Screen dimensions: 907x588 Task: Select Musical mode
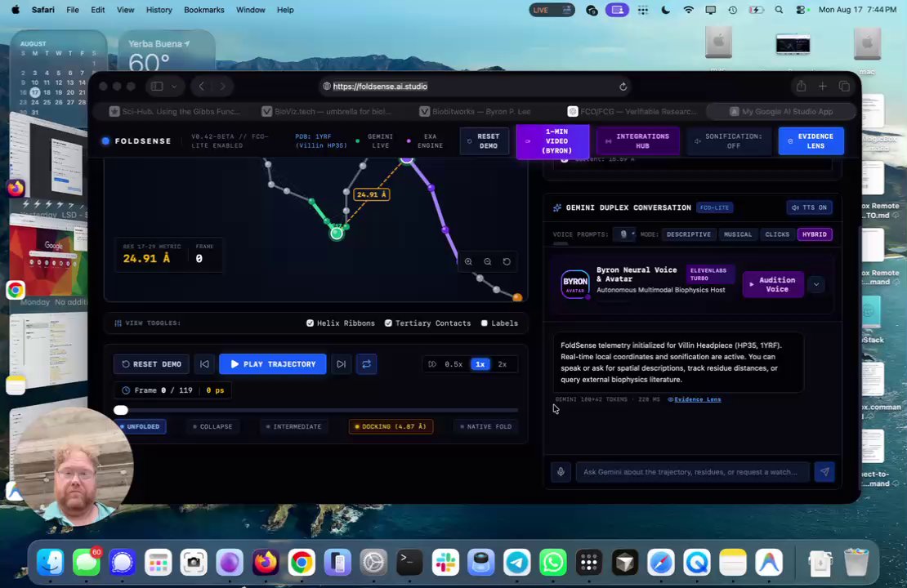738,234
